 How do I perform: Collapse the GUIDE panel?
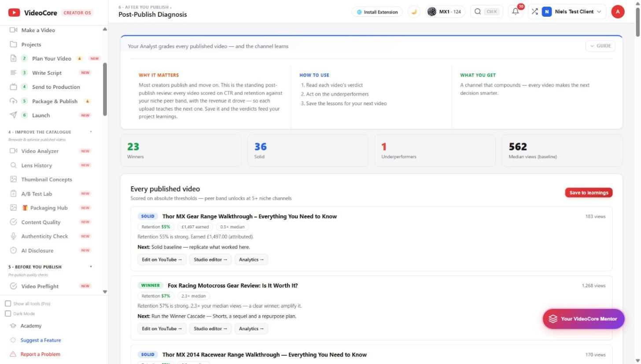tap(600, 46)
